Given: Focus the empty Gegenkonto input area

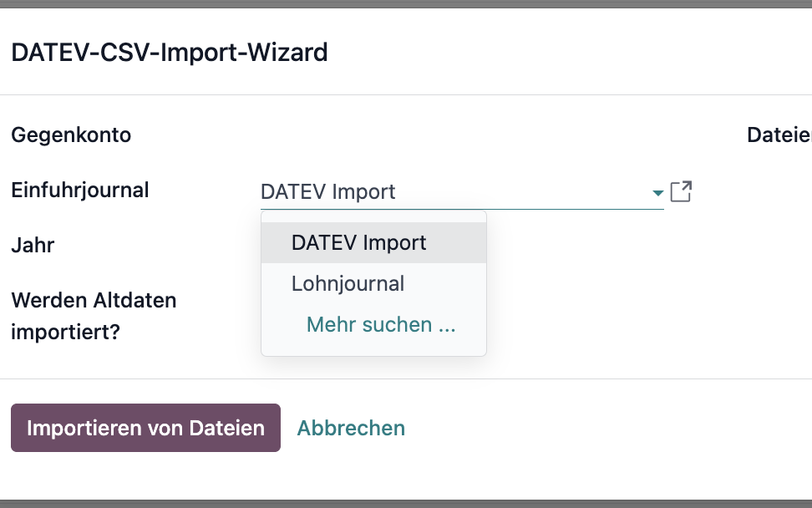Looking at the screenshot, I should [x=454, y=135].
